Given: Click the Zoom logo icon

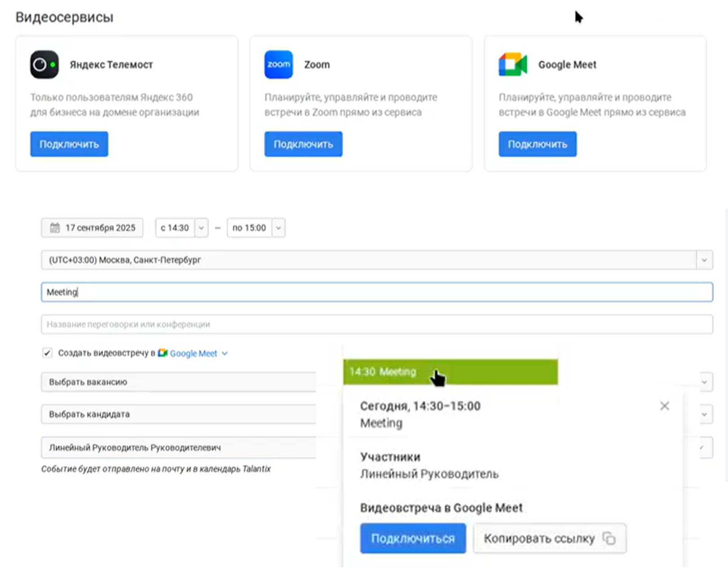Looking at the screenshot, I should point(279,65).
